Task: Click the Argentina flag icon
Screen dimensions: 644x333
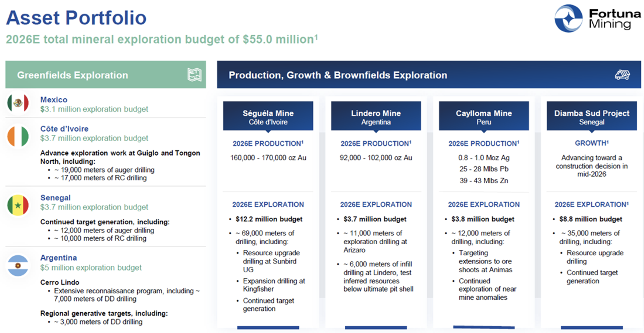Action: [18, 266]
